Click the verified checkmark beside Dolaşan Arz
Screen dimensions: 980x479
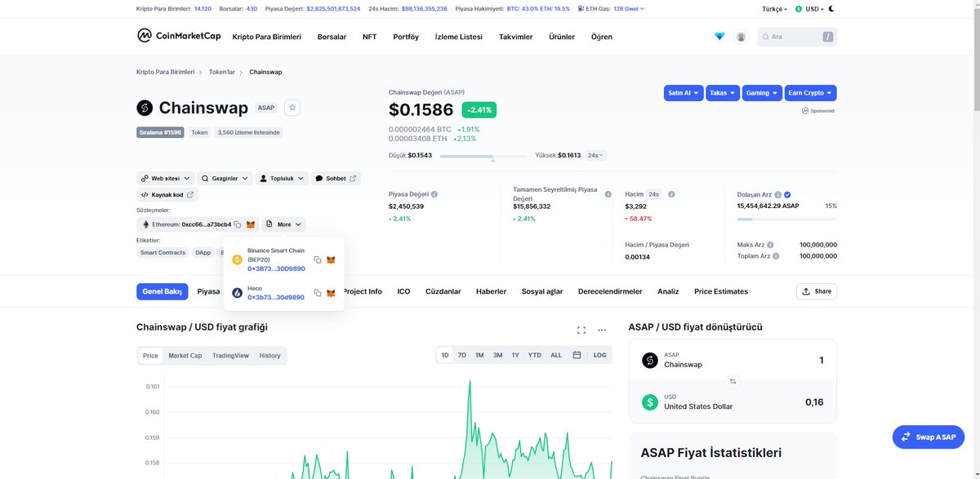tap(787, 195)
